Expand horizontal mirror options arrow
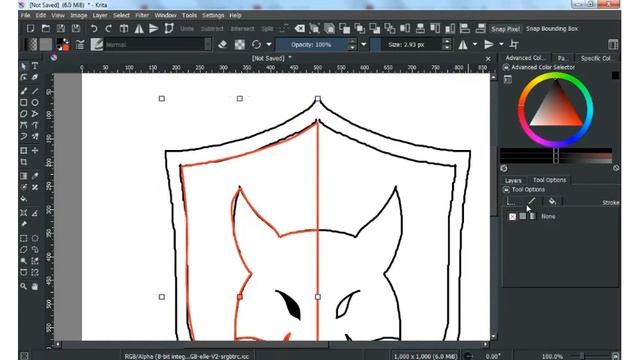This screenshot has width=640, height=360. click(475, 44)
